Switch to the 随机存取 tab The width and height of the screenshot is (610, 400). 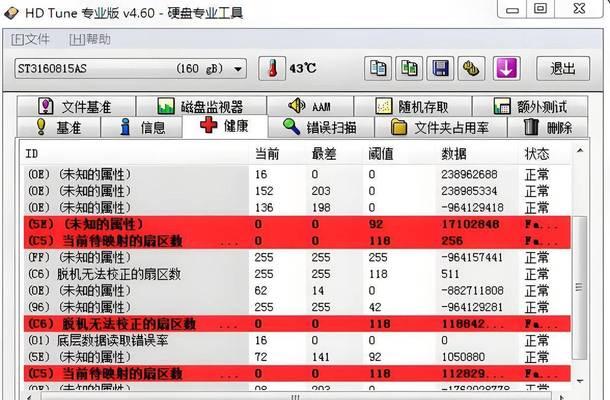(413, 106)
